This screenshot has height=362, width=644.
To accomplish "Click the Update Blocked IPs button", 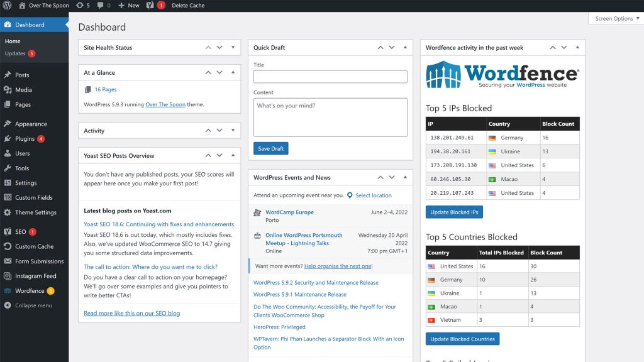I will tap(454, 212).
